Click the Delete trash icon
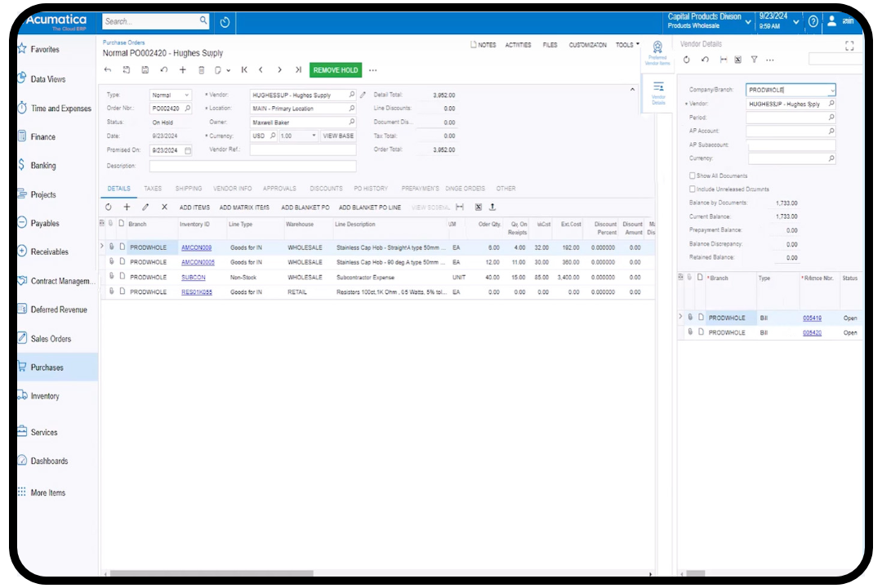 pyautogui.click(x=202, y=70)
